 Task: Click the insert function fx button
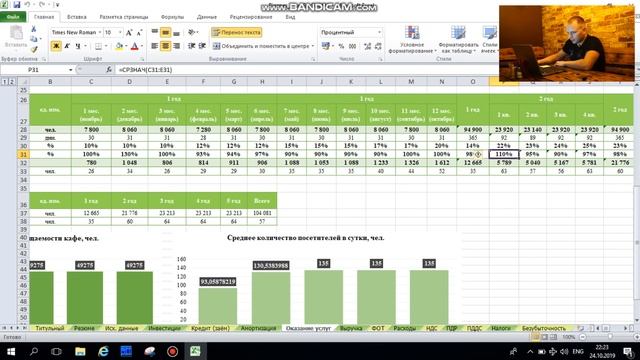click(109, 70)
